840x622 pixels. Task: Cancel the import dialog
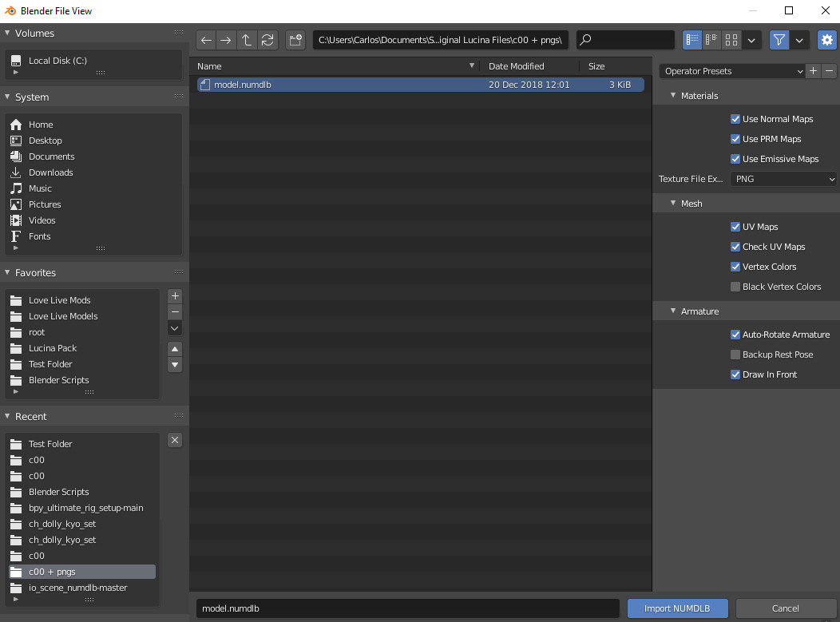pyautogui.click(x=786, y=608)
